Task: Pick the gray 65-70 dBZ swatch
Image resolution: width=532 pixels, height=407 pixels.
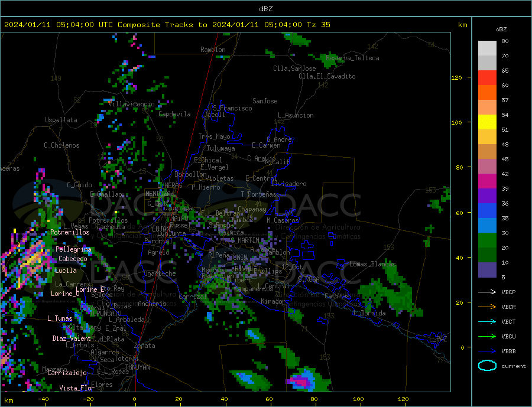Action: 487,63
